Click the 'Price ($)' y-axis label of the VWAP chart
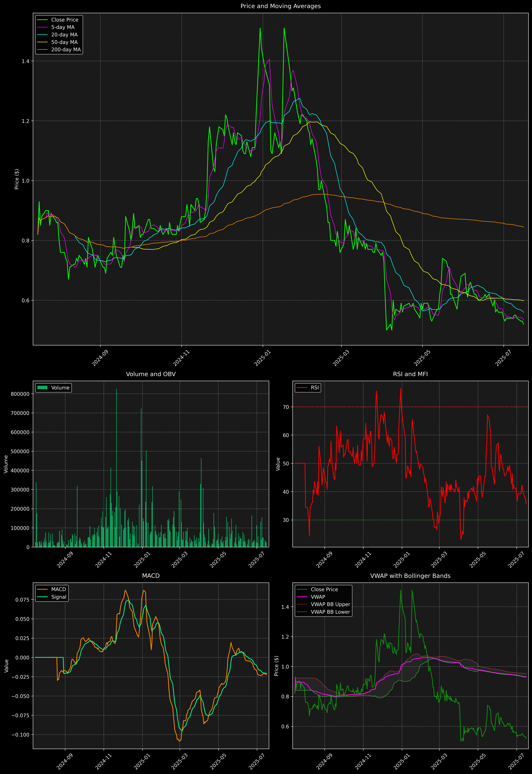The image size is (532, 774). pyautogui.click(x=276, y=666)
